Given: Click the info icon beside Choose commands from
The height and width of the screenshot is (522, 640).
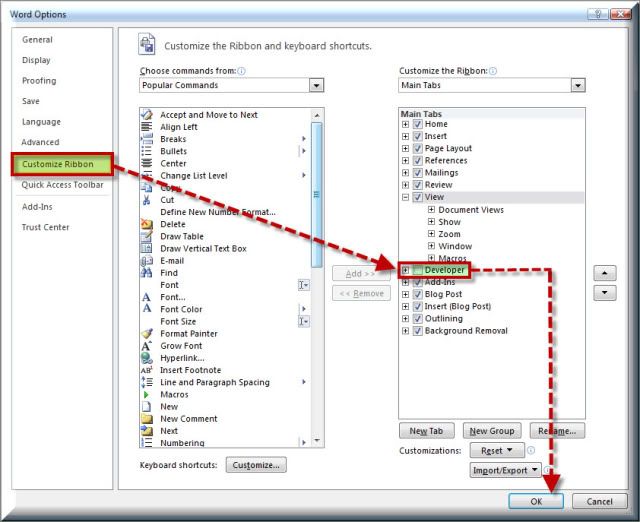Looking at the screenshot, I should [241, 71].
